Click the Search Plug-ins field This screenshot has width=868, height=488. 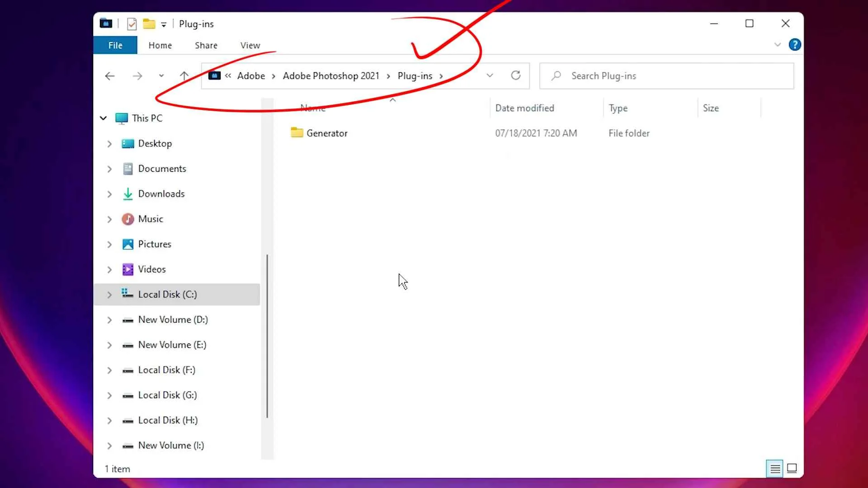click(666, 76)
